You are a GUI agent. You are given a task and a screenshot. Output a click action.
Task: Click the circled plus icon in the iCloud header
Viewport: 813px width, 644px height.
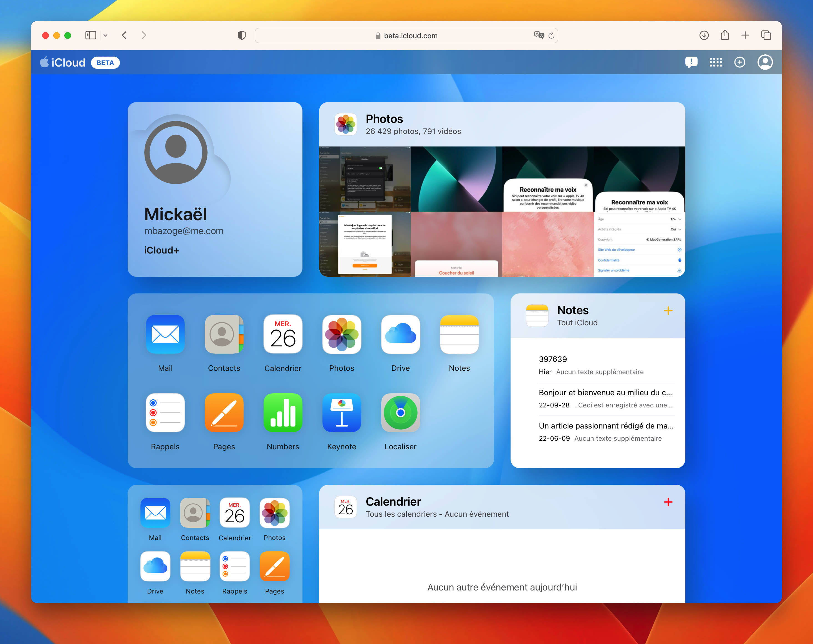(x=739, y=62)
